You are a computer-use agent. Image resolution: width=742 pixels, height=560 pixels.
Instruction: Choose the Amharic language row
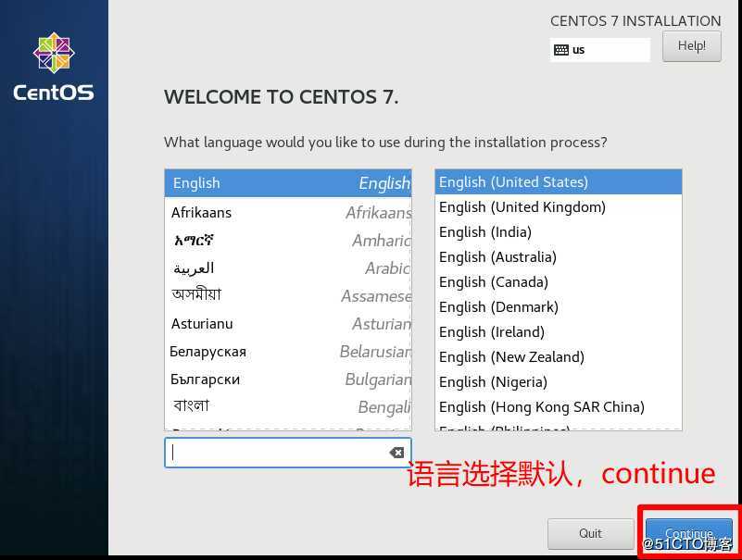coord(288,241)
